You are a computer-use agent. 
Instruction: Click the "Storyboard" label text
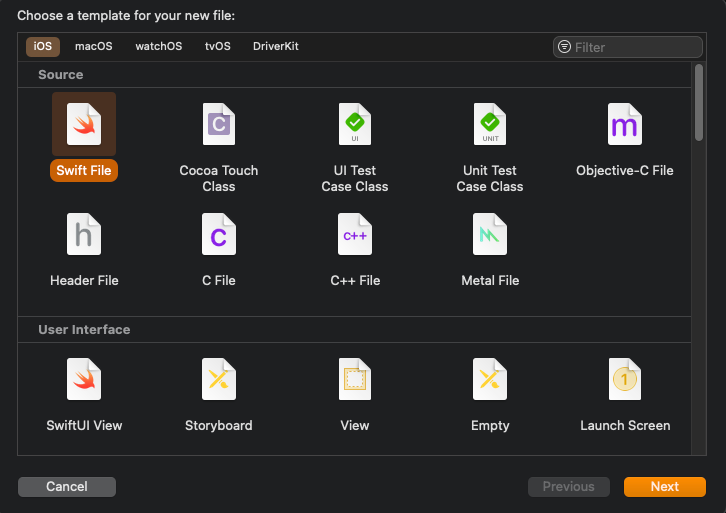(x=219, y=425)
